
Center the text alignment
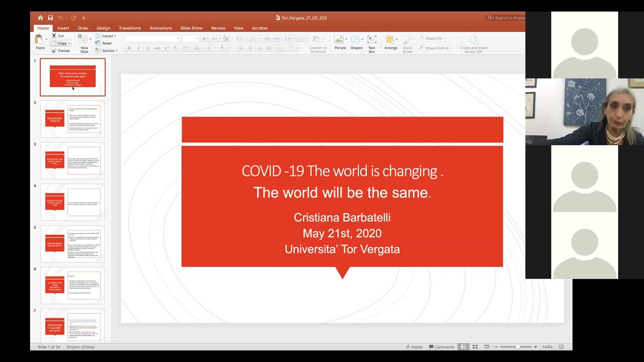coord(250,48)
